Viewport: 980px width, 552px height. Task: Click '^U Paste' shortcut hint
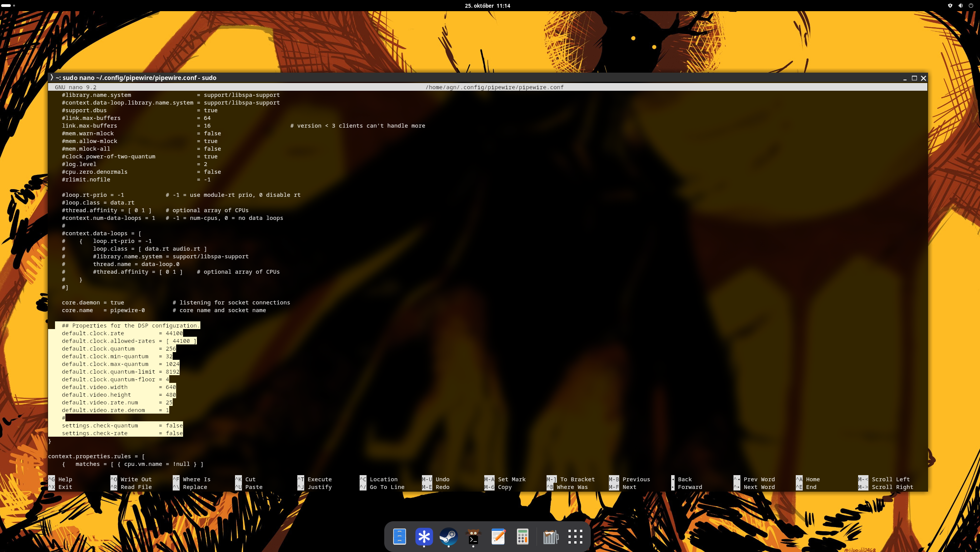click(248, 487)
